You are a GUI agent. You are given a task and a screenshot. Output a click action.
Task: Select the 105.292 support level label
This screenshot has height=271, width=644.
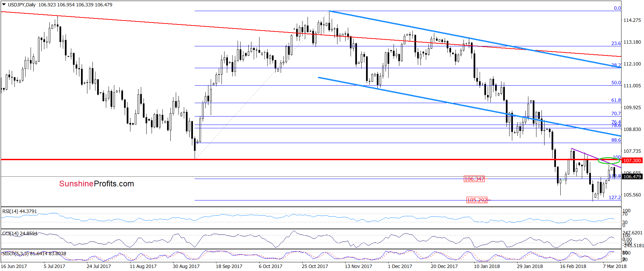click(477, 200)
